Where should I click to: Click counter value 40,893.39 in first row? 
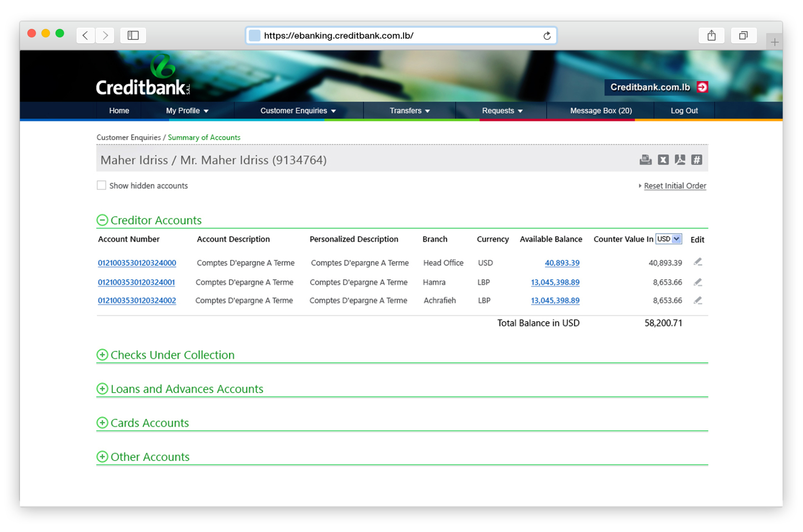665,263
